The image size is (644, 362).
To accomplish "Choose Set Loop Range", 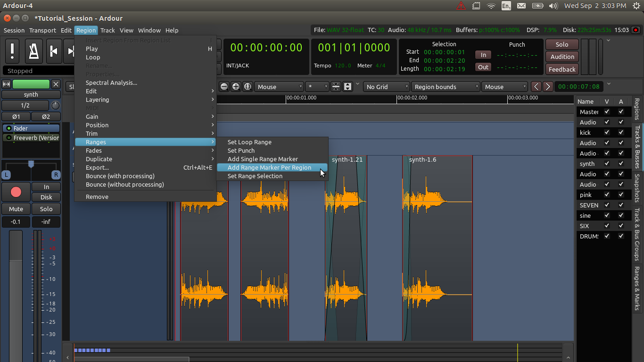I will coord(272,142).
